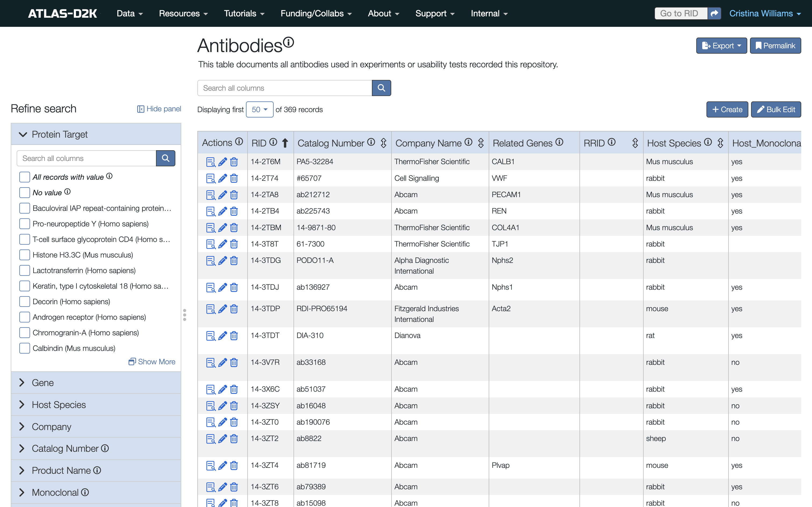Click the Export button
This screenshot has height=507, width=812.
(x=721, y=46)
